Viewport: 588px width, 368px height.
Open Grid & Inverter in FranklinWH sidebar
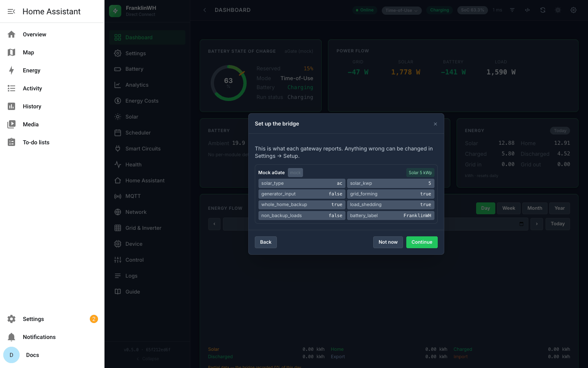pos(147,228)
